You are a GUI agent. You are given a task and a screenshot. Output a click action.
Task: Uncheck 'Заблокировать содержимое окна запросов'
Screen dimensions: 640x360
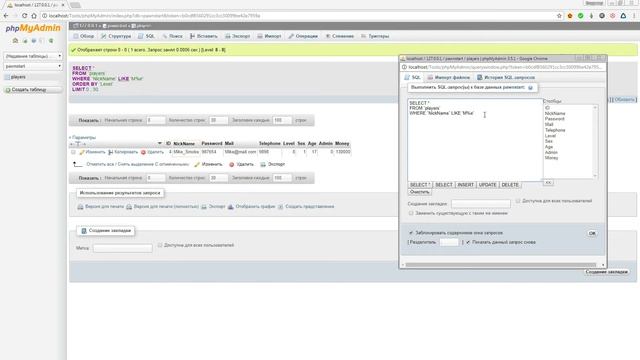click(x=411, y=233)
